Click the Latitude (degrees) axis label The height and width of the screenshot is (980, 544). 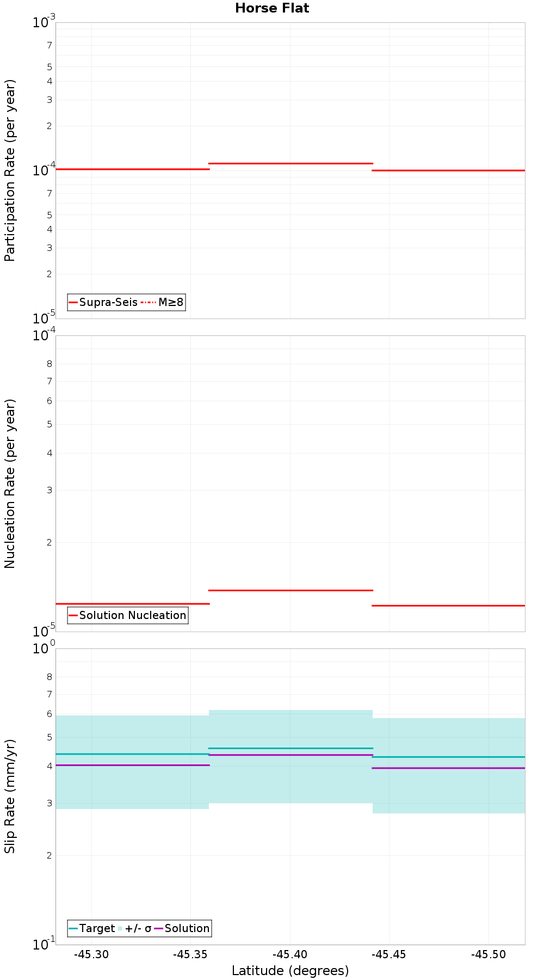coord(290,971)
